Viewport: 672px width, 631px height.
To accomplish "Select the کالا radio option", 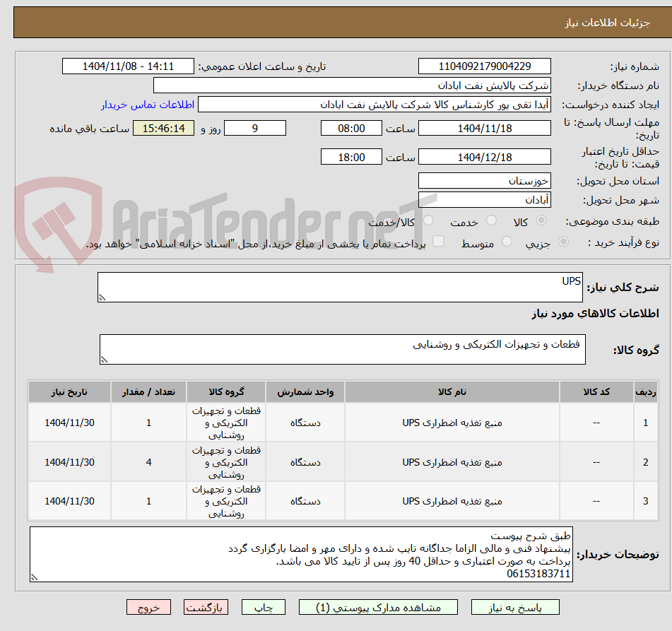I will [x=541, y=220].
